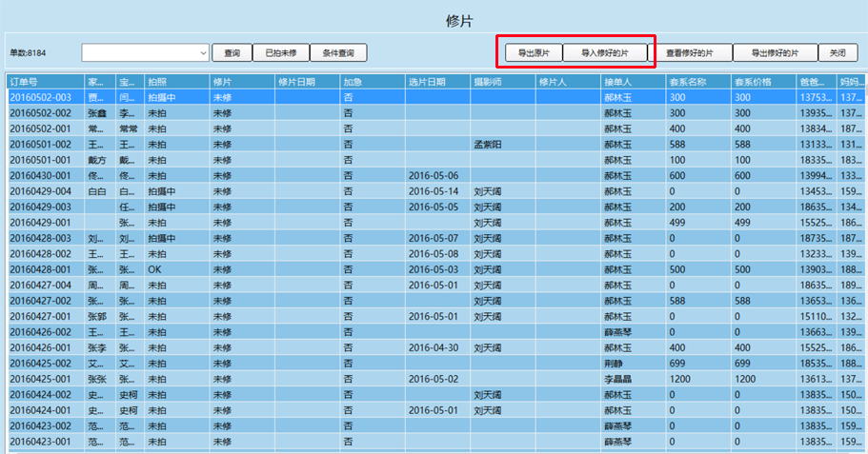Select order row 20160430-001
Viewport: 868px width, 454px height.
pyautogui.click(x=435, y=175)
